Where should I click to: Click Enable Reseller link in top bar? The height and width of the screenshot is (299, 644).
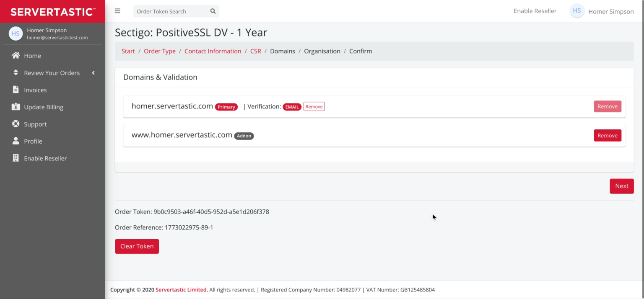click(535, 11)
